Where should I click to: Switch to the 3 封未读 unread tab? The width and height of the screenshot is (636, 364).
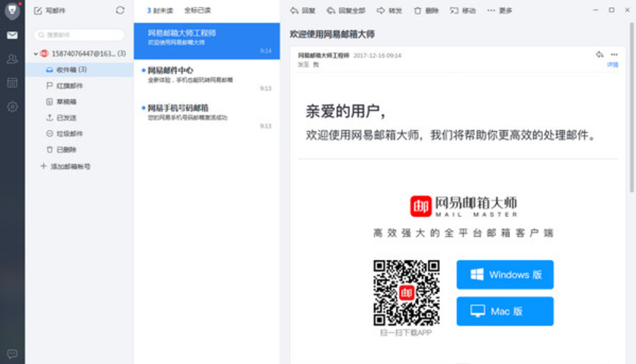160,11
